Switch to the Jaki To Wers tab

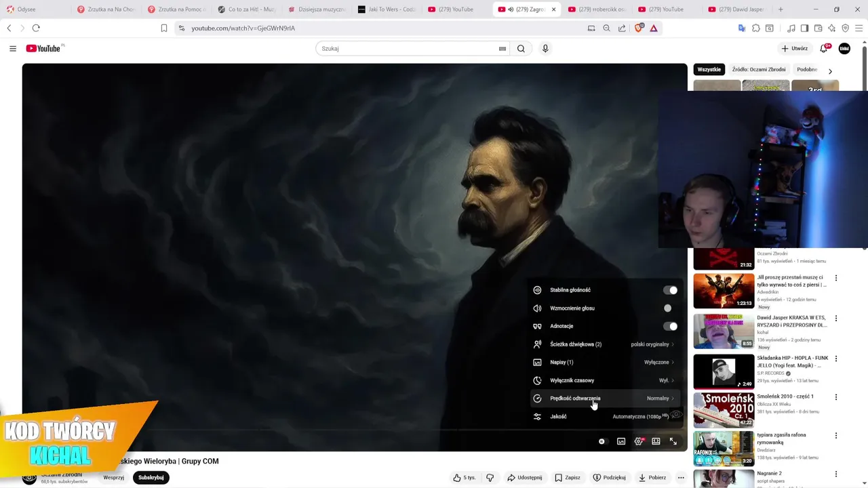click(x=385, y=9)
